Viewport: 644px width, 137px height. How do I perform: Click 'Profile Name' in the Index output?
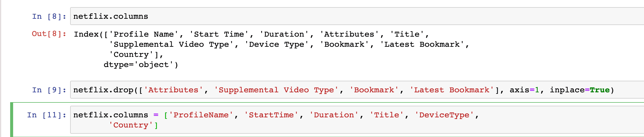pyautogui.click(x=146, y=34)
